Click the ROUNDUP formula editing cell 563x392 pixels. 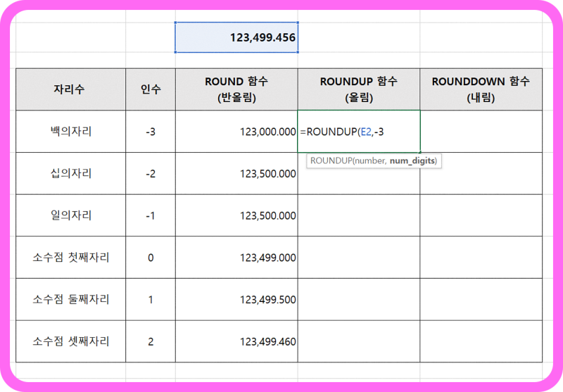click(x=359, y=132)
